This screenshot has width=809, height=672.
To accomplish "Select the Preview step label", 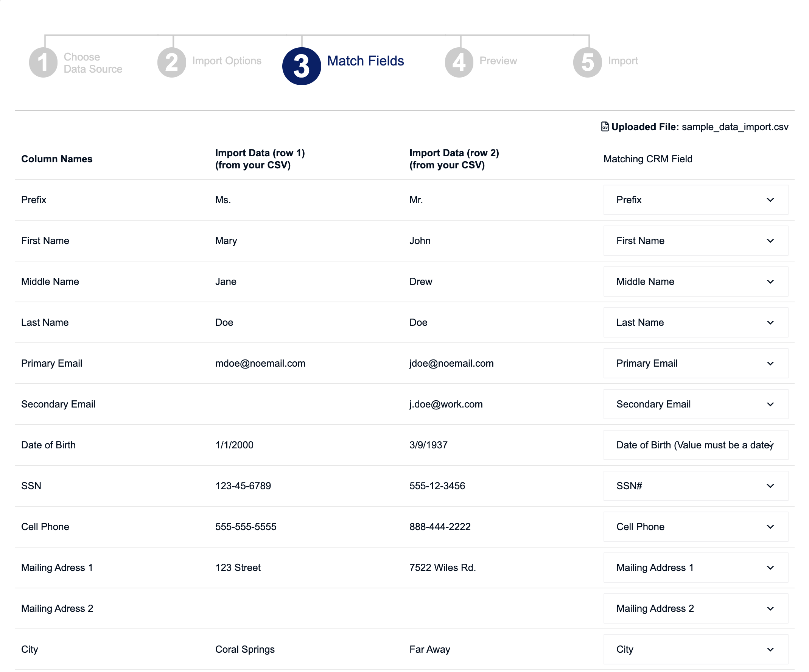I will tap(498, 61).
